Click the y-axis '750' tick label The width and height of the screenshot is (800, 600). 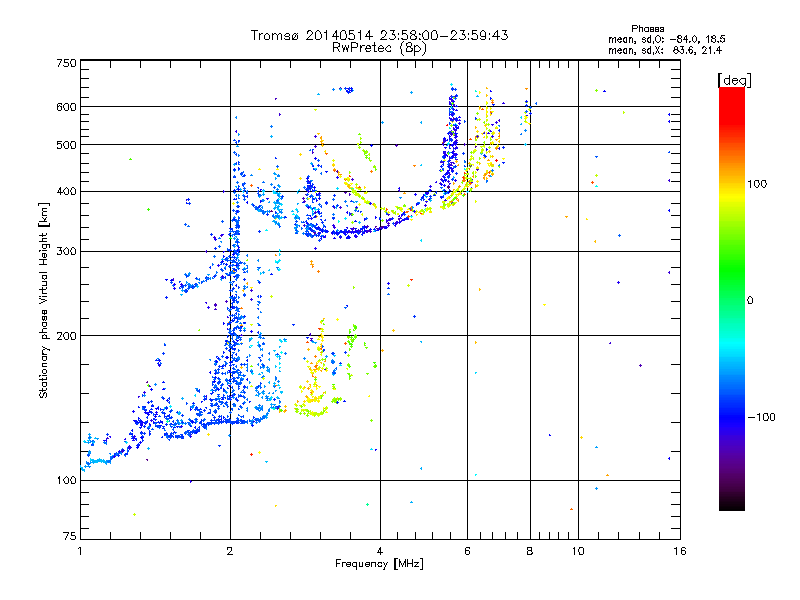(x=66, y=63)
